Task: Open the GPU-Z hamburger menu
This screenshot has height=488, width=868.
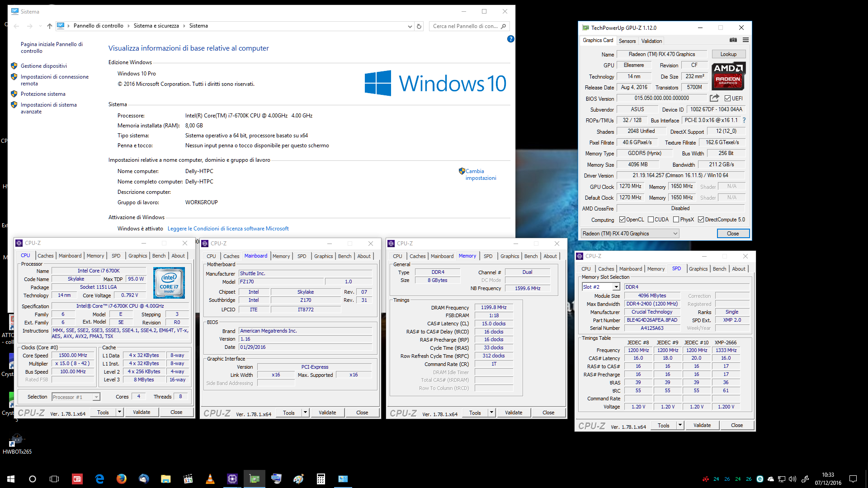Action: point(745,40)
